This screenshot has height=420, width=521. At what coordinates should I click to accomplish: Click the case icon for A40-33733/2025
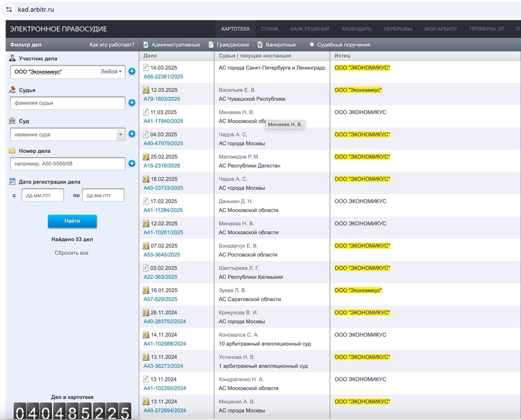(146, 179)
